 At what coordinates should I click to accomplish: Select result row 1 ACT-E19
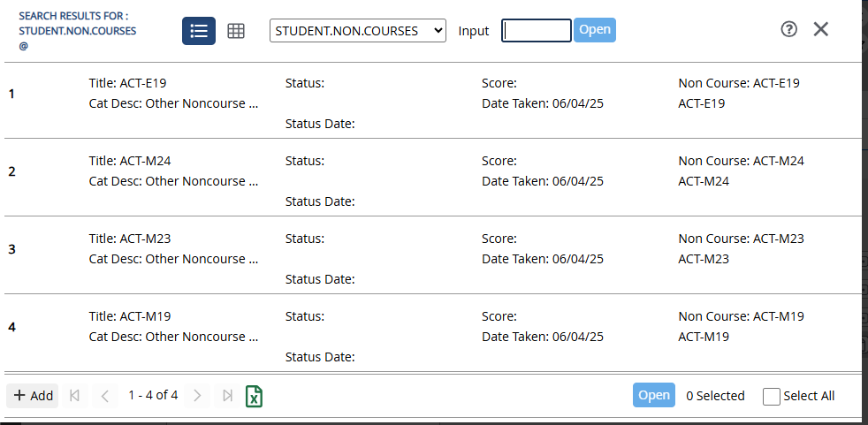click(x=433, y=100)
